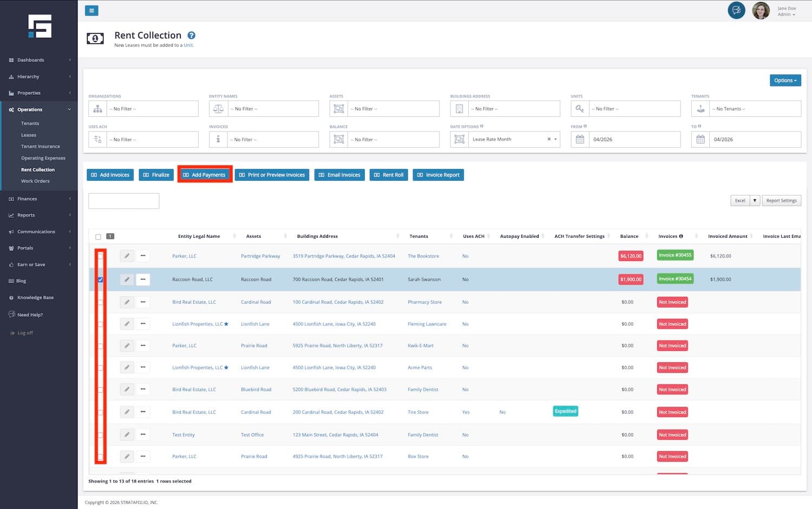Click the From date calendar icon
This screenshot has width=812, height=509.
(x=580, y=139)
